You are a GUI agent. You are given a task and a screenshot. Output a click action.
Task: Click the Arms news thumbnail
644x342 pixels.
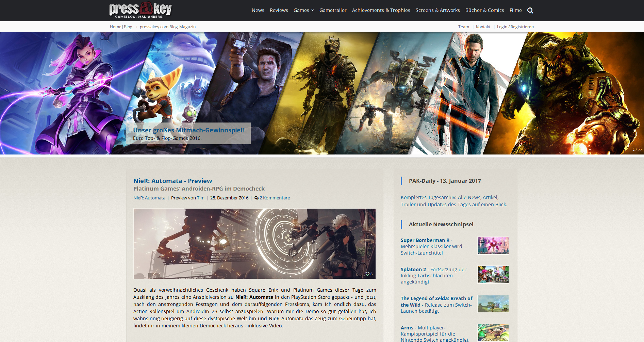(x=493, y=333)
